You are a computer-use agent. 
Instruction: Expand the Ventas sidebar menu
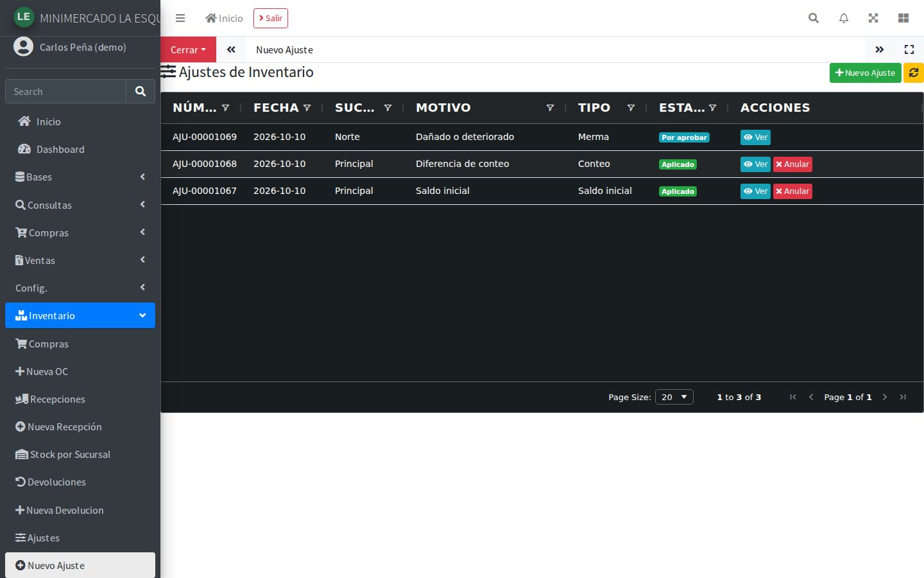pos(80,260)
